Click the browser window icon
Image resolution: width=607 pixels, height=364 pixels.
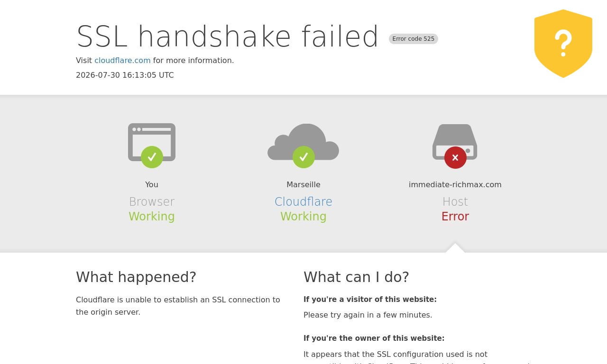(x=152, y=142)
